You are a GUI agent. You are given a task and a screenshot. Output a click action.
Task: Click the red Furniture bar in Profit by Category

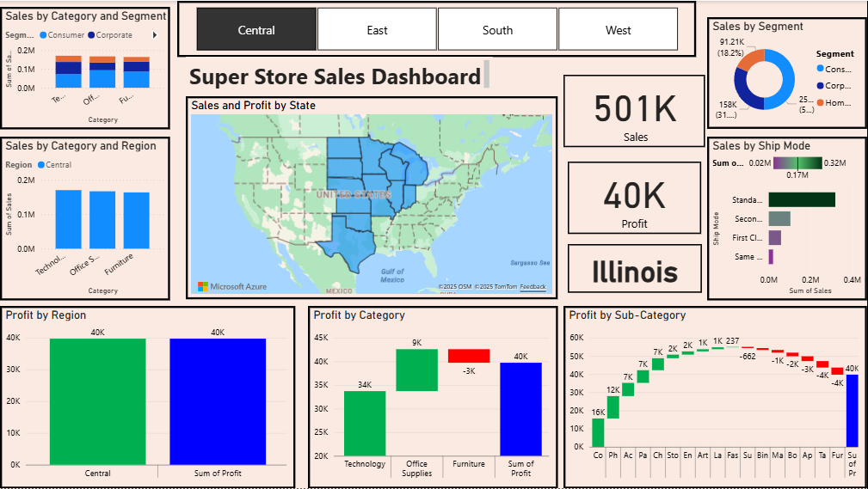(x=469, y=356)
